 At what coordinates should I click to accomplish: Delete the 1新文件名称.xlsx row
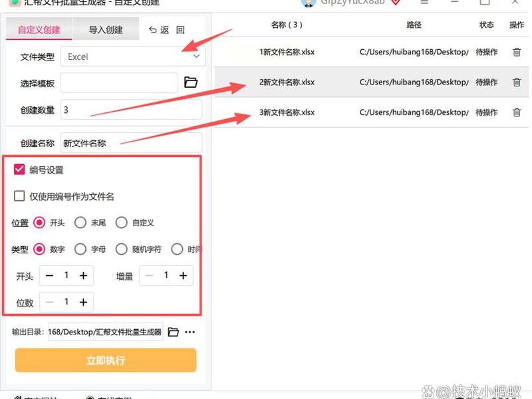(x=517, y=52)
